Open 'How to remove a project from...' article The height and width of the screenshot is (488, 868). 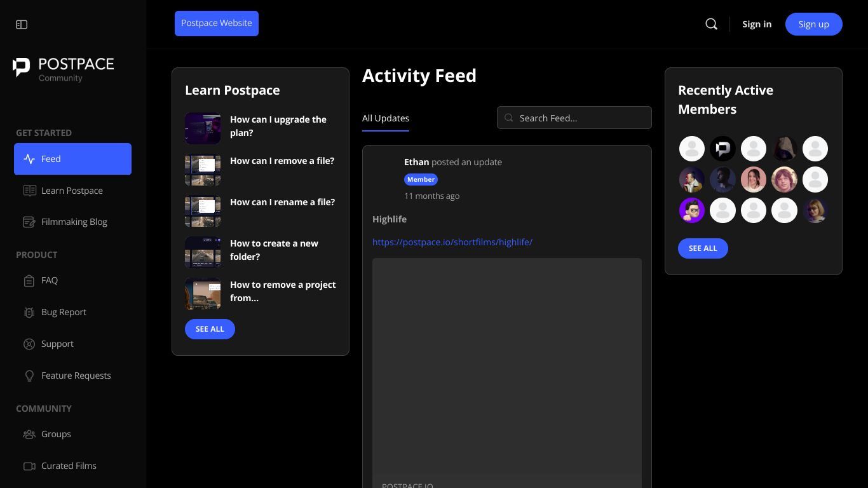pos(283,291)
